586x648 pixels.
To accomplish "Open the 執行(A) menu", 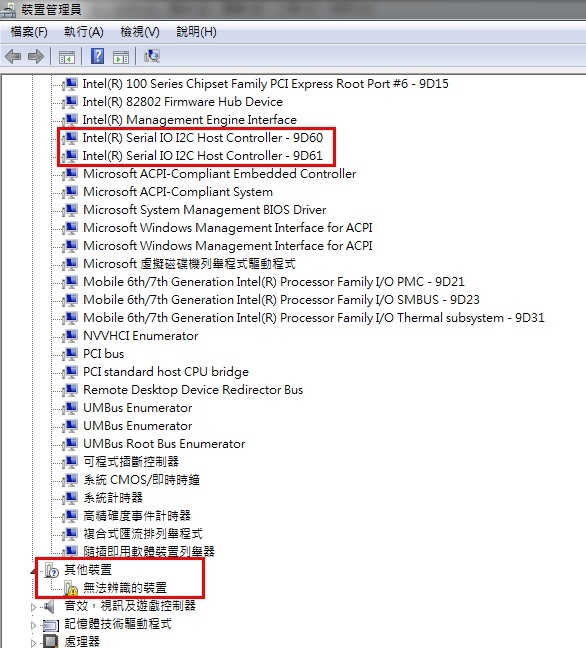I will pos(83,32).
